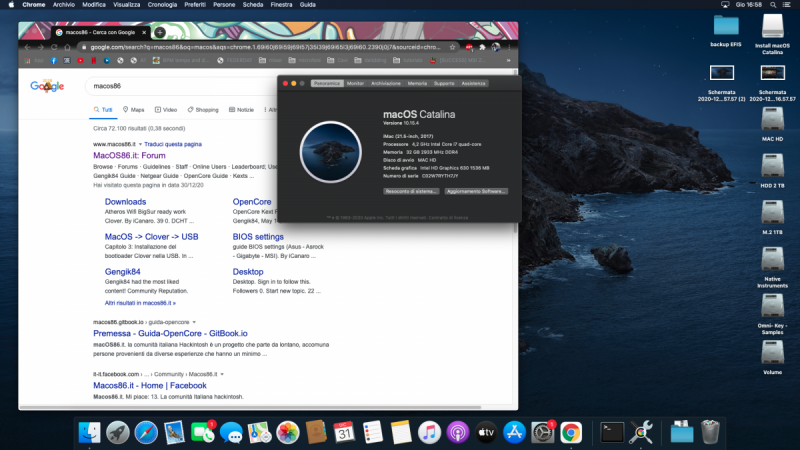Open backup EFIS folder on desktop

click(726, 31)
